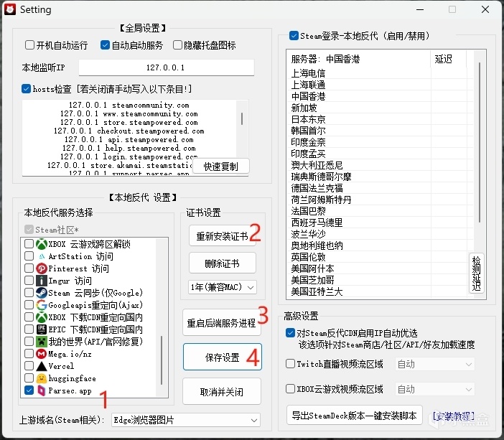The width and height of the screenshot is (504, 440).
Task: Check Steam 云同步 checkbox
Action: 29,292
